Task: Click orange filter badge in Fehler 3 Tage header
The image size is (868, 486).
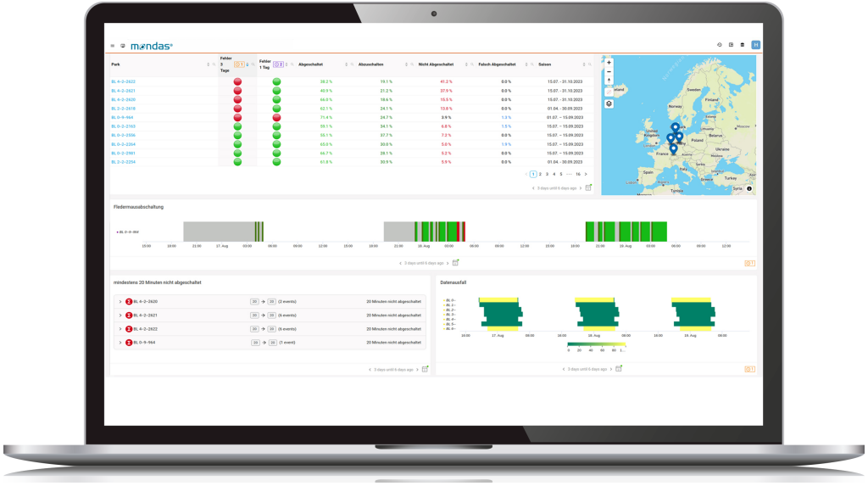Action: [239, 64]
